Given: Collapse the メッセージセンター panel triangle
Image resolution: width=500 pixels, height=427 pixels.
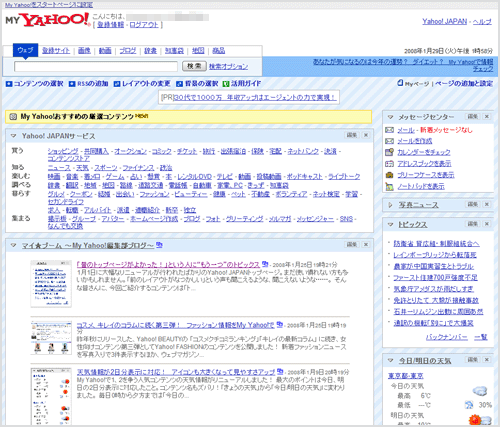Looking at the screenshot, I should point(390,117).
